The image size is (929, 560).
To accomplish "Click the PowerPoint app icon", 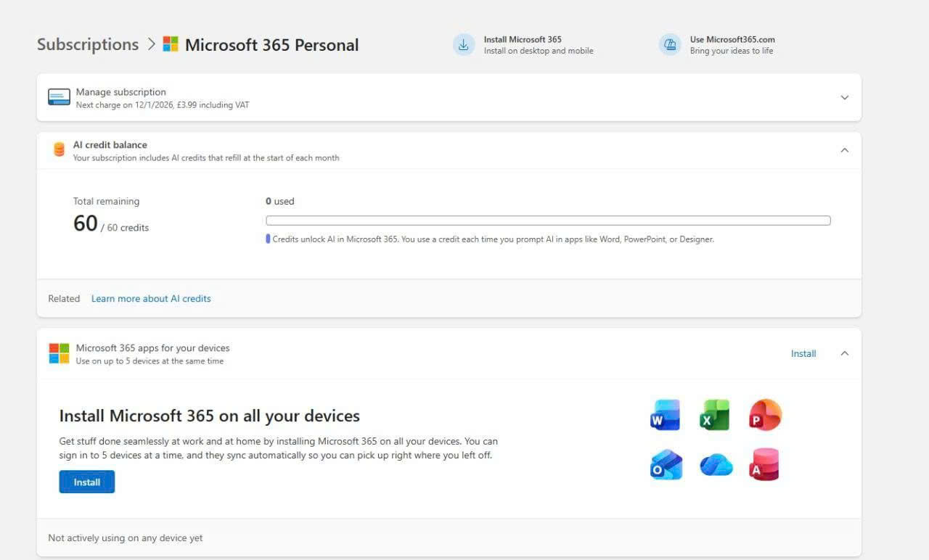I will click(x=765, y=415).
